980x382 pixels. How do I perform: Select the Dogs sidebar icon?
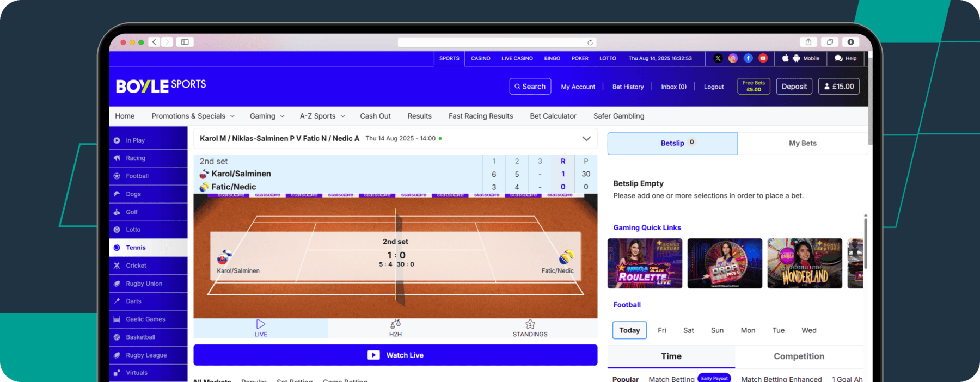(117, 194)
